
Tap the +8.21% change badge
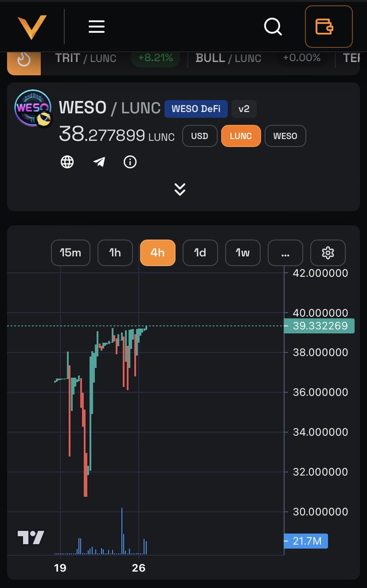[x=156, y=58]
